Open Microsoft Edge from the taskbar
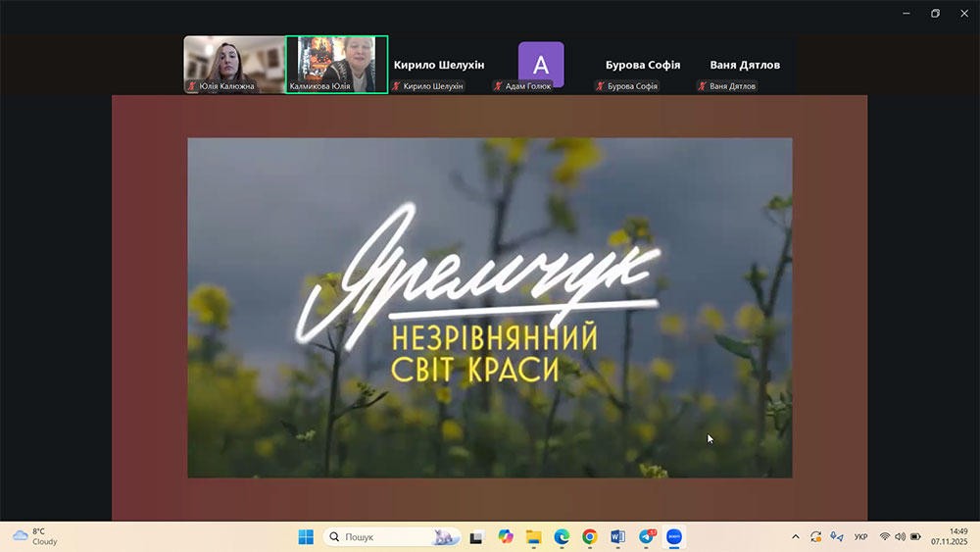Image resolution: width=980 pixels, height=552 pixels. 562,536
